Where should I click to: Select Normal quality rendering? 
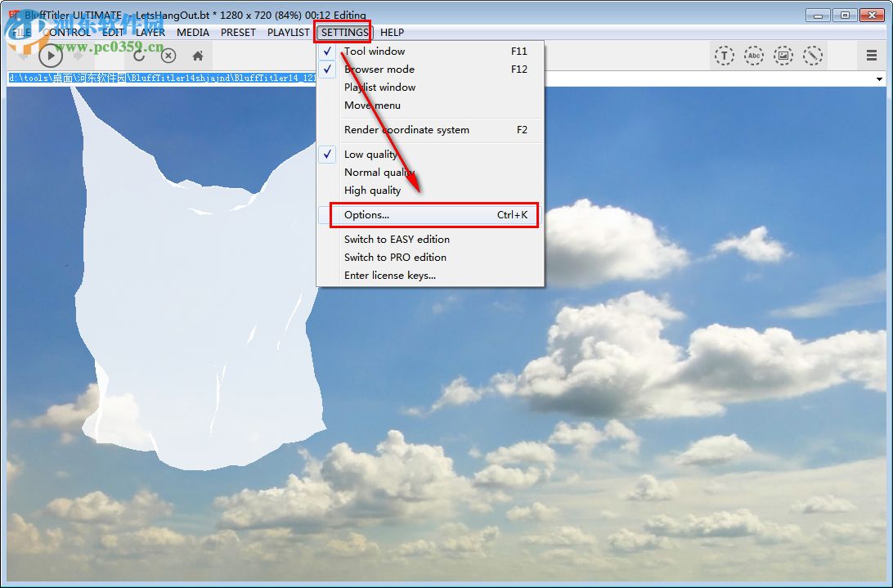[430, 173]
